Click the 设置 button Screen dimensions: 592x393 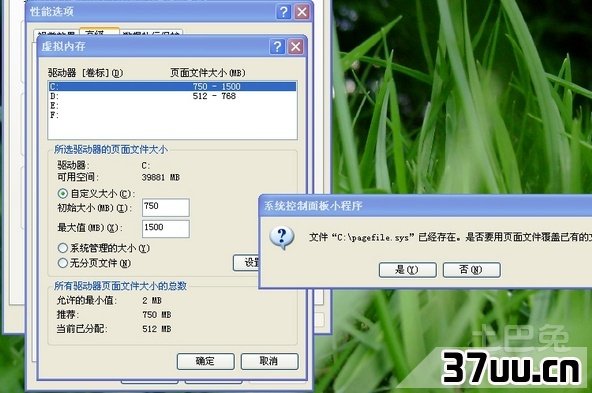pos(246,262)
